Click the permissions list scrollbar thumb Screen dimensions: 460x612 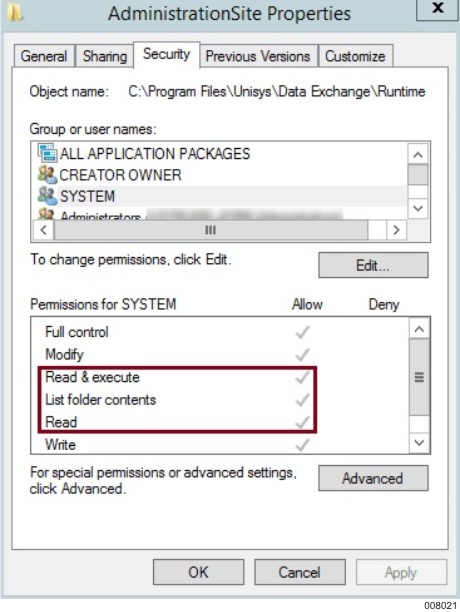coord(419,377)
